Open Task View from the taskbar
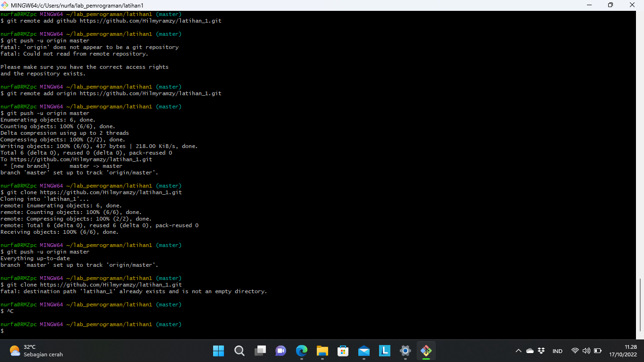This screenshot has height=362, width=644. point(260,351)
